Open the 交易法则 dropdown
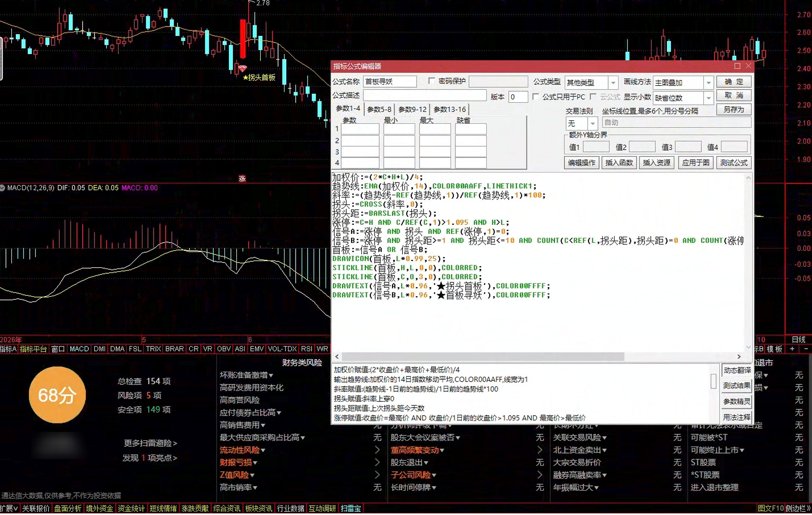The height and width of the screenshot is (515, 812). (x=592, y=124)
